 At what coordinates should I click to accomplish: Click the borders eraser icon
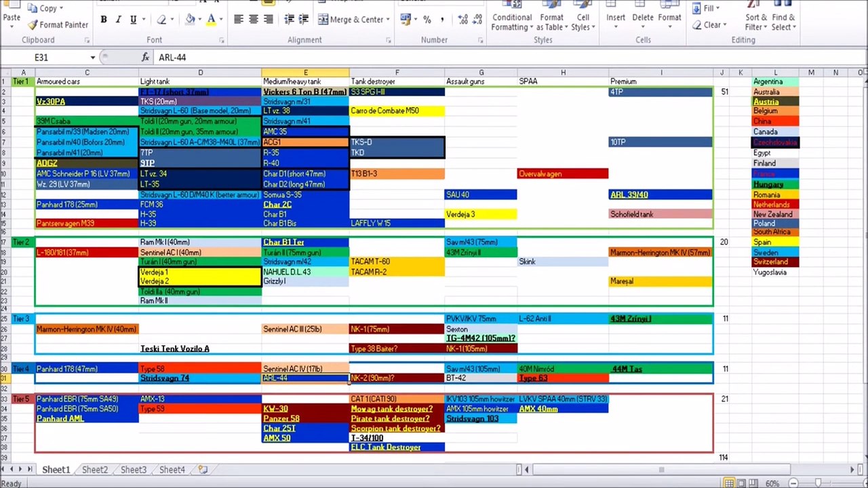(161, 20)
